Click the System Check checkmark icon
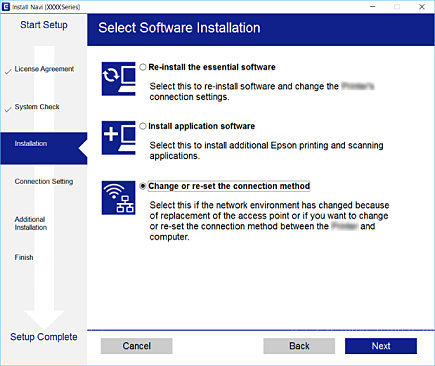The width and height of the screenshot is (435, 366). pos(8,110)
